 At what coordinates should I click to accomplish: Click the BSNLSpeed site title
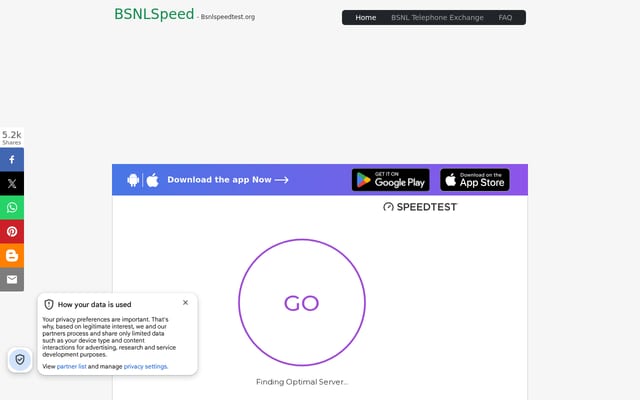[154, 14]
